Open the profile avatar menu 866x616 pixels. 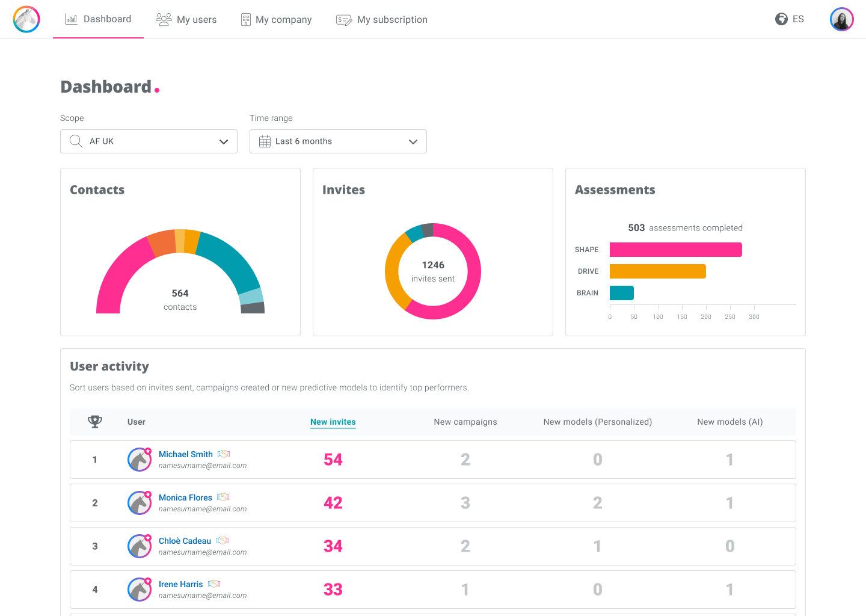(841, 19)
